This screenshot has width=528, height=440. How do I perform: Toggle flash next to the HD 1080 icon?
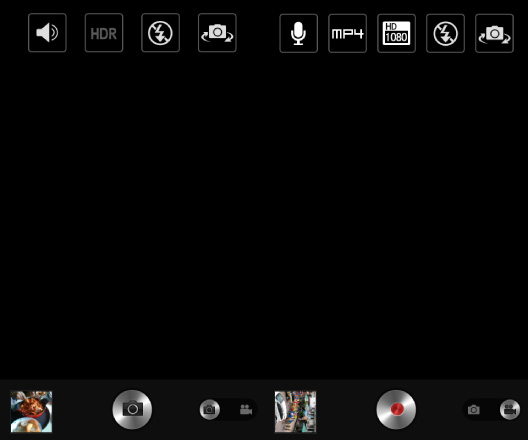point(445,33)
